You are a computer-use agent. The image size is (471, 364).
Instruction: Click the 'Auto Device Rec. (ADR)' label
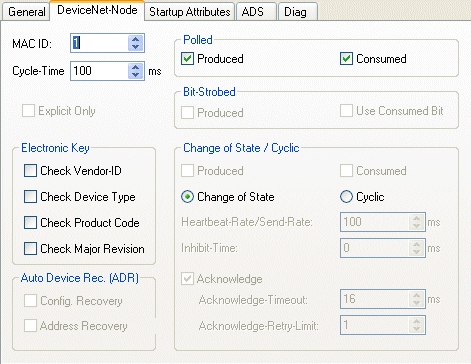click(x=80, y=278)
